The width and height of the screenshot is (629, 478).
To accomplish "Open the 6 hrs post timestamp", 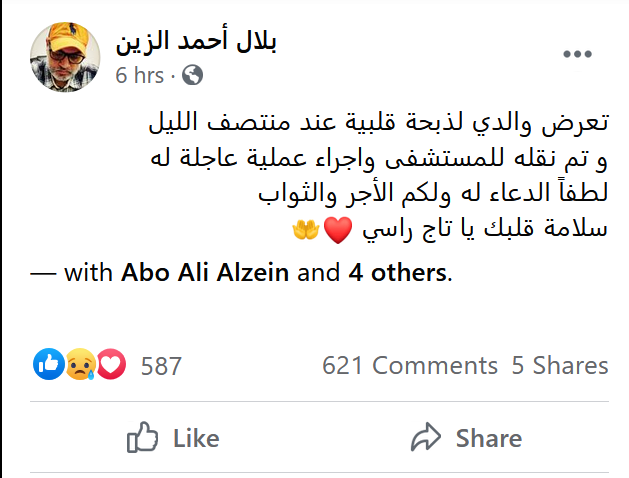I will pos(140,75).
